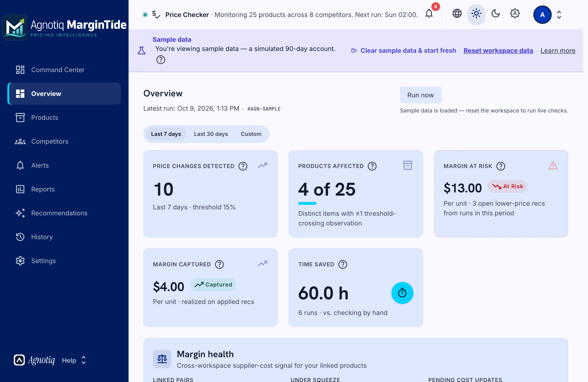Choose the Custom date range
This screenshot has height=382, width=588.
pos(251,134)
